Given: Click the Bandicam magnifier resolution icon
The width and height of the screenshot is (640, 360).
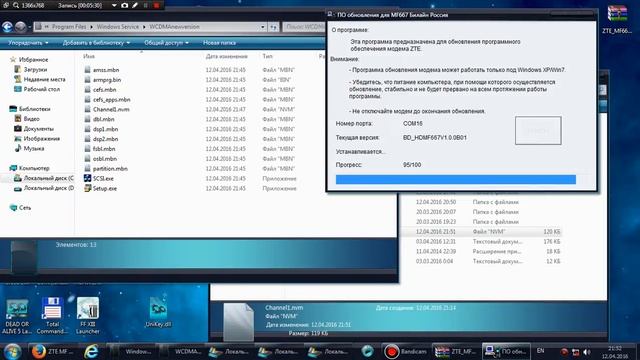Looking at the screenshot, I should (x=16, y=5).
